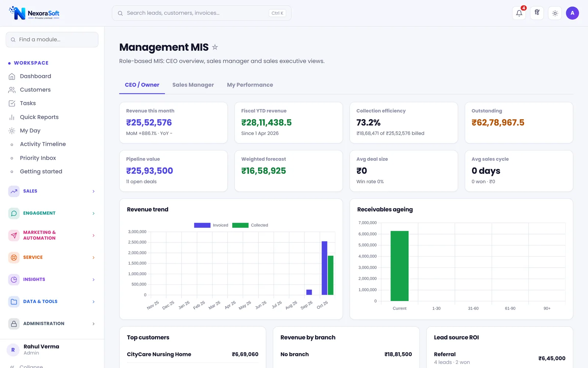This screenshot has width=588, height=368.
Task: Open Dashboard home icon in sidebar
Action: [12, 76]
